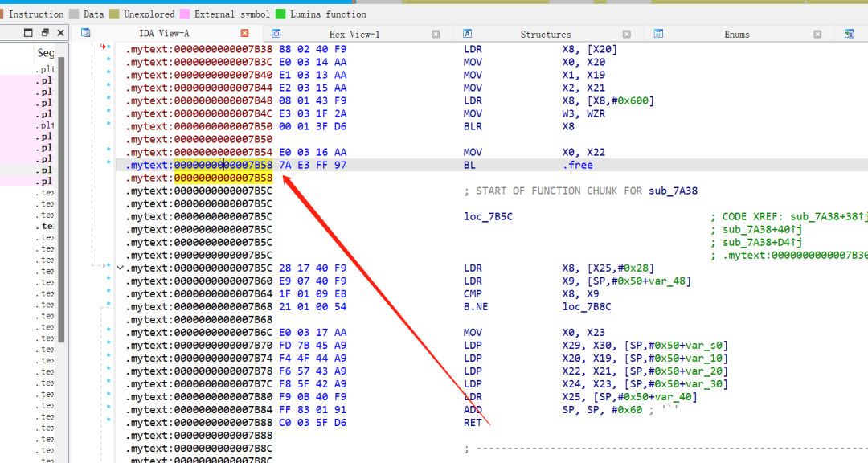Click the var_40 stack variable

click(674, 397)
